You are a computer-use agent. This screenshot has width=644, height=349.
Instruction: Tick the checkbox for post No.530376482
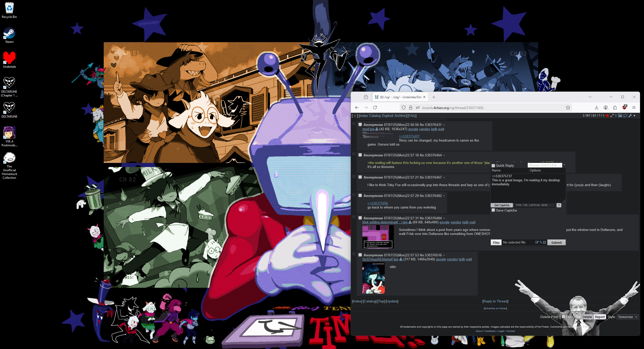360,195
